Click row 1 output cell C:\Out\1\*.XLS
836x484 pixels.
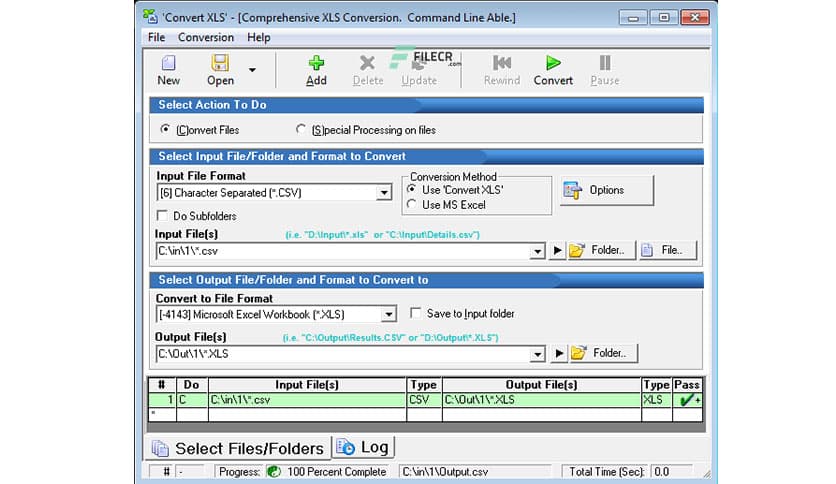541,400
